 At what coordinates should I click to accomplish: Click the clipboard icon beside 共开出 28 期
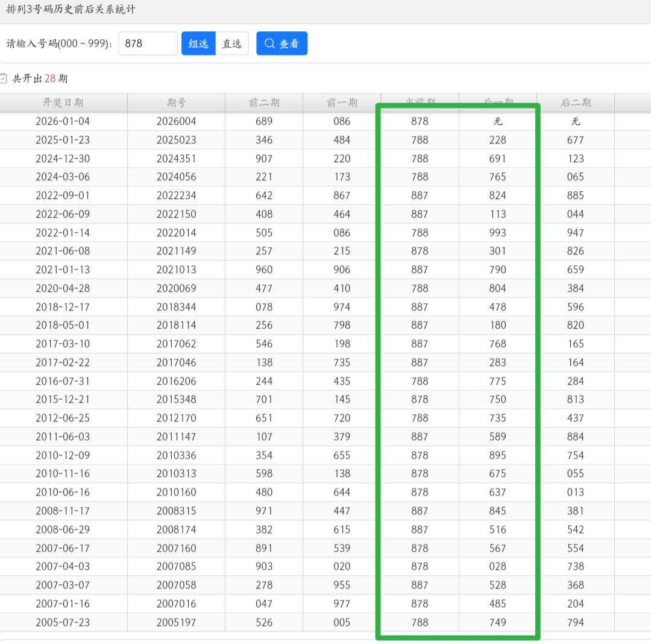[4, 78]
